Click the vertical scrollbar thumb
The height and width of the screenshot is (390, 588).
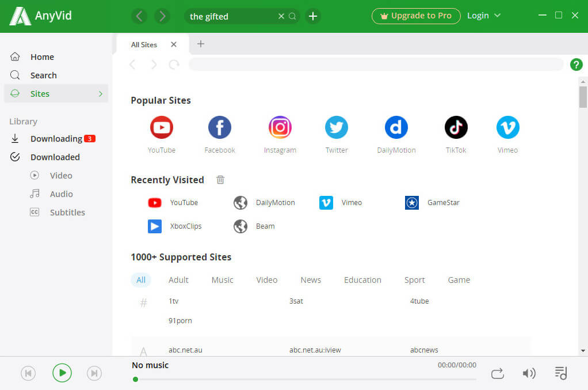[x=583, y=97]
